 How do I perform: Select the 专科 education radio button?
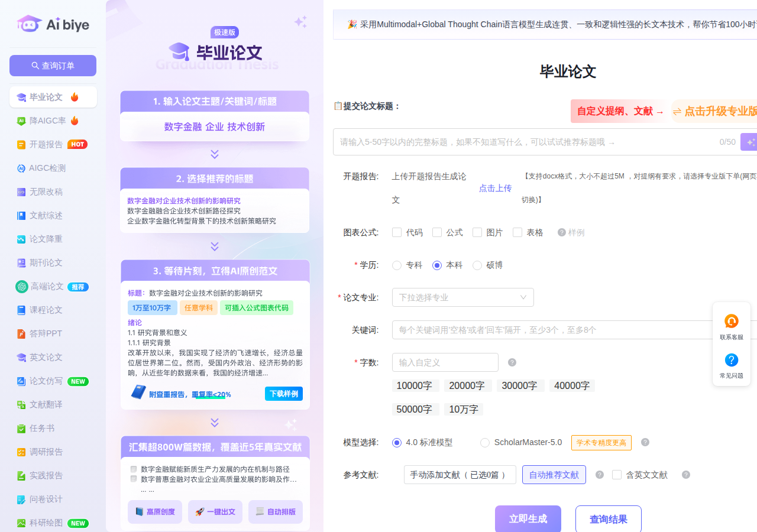coord(397,265)
